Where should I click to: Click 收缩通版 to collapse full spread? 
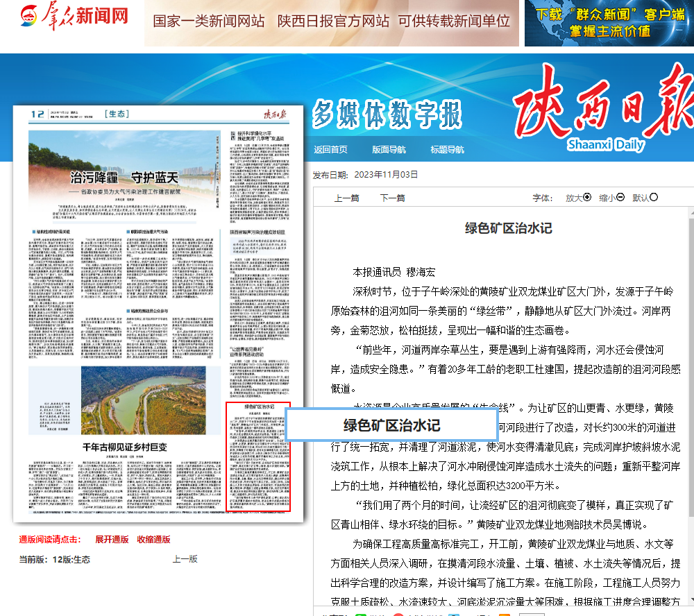pyautogui.click(x=153, y=540)
